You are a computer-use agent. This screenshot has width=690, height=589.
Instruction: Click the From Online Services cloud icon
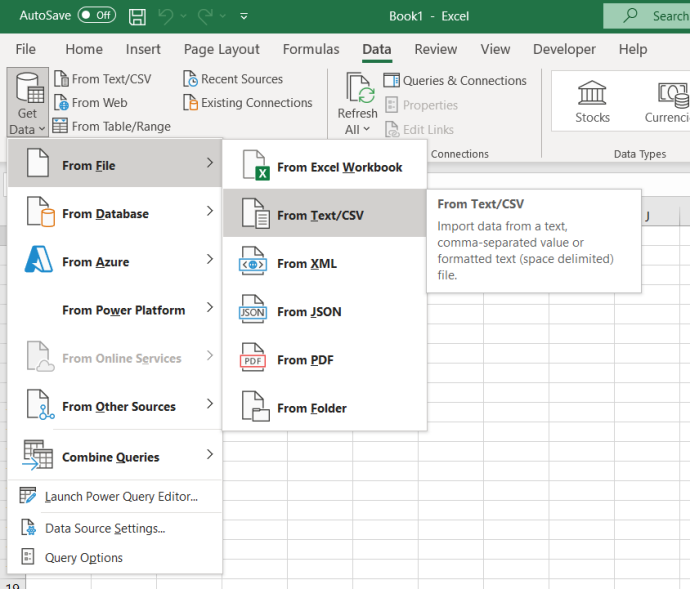40,357
